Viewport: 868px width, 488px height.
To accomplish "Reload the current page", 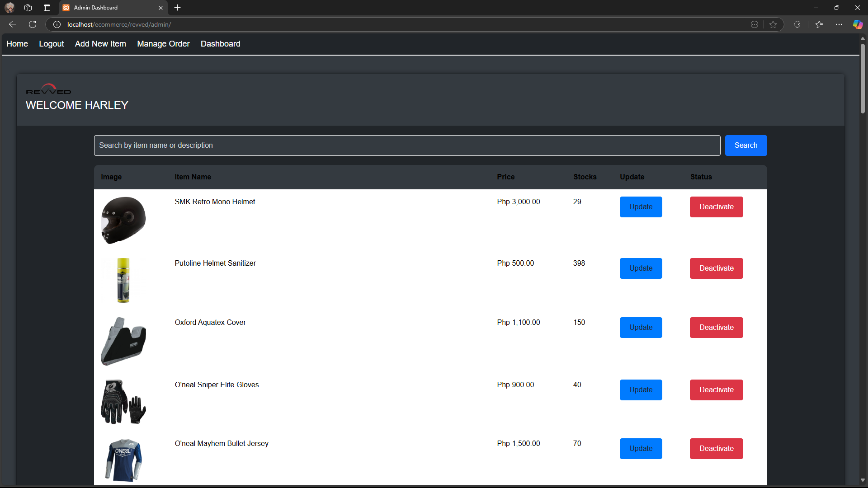I will [33, 24].
